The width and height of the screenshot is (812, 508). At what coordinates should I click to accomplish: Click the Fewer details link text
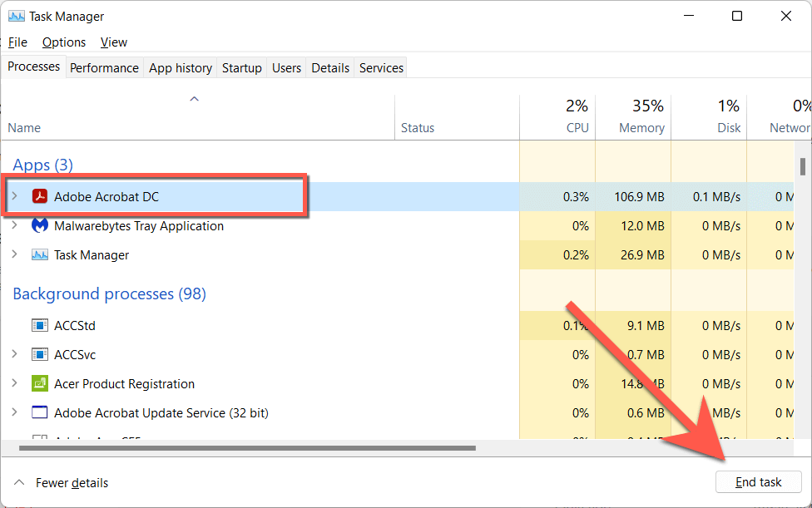coord(72,483)
